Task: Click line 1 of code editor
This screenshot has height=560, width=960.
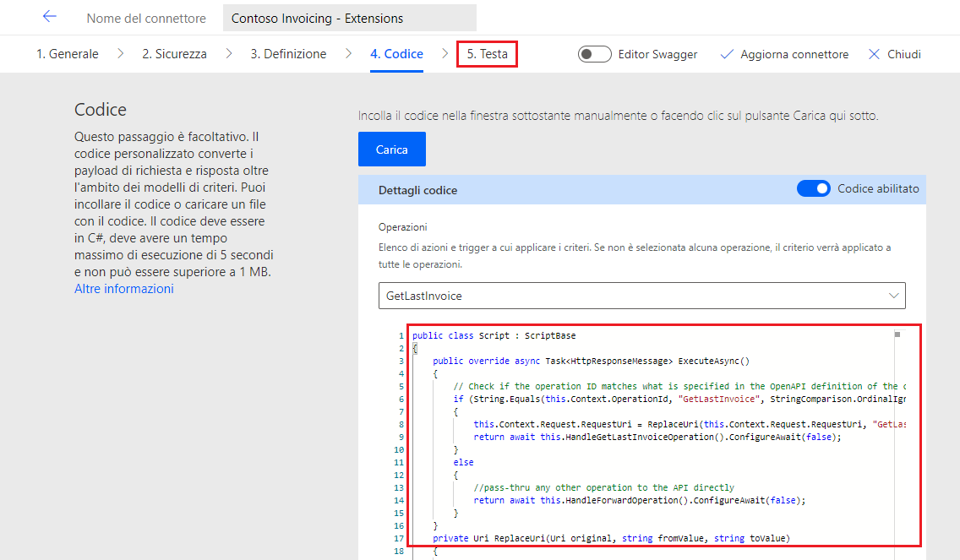Action: tap(494, 335)
